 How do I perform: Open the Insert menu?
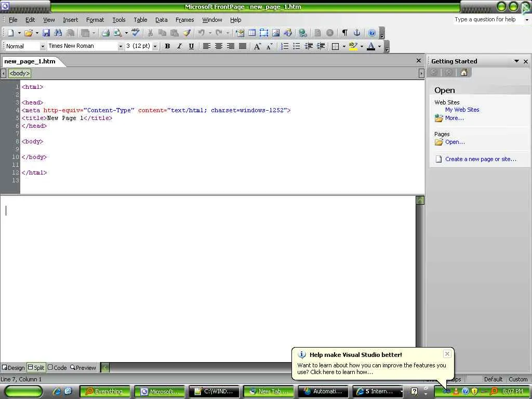point(70,20)
